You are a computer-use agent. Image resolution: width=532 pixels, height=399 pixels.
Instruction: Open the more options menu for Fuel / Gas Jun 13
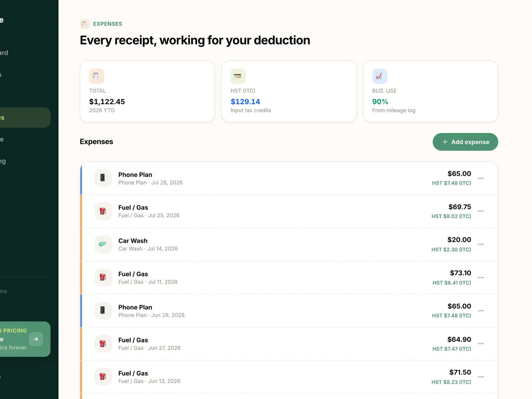pyautogui.click(x=481, y=377)
